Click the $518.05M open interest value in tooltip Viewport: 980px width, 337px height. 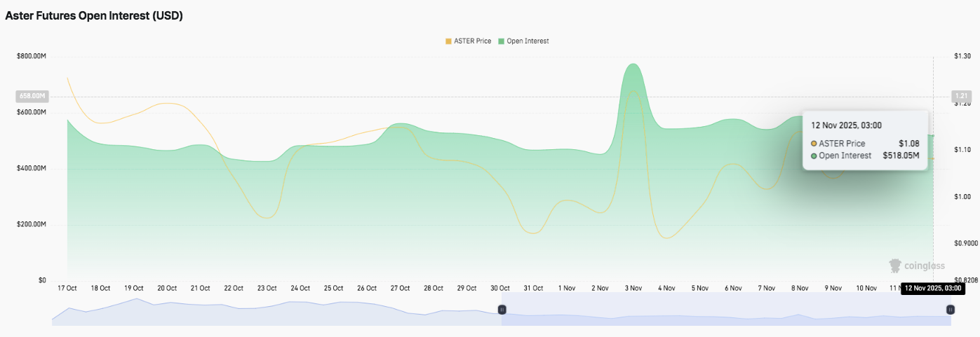[x=900, y=156]
